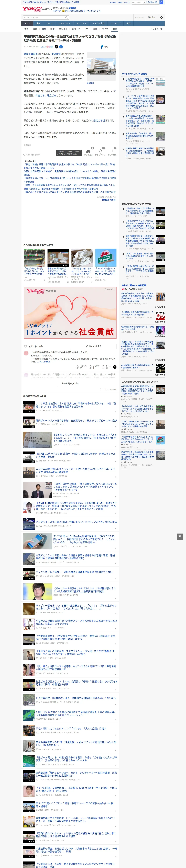Click the 購入履歴 link
Viewport: 186px width, 868px height.
(152, 18)
